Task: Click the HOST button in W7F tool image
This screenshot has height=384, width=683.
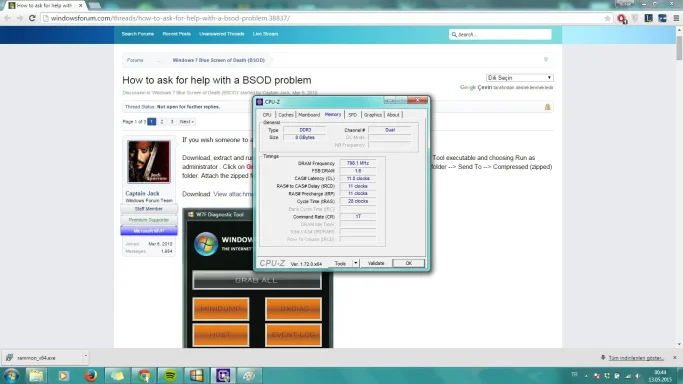Action: tap(221, 335)
